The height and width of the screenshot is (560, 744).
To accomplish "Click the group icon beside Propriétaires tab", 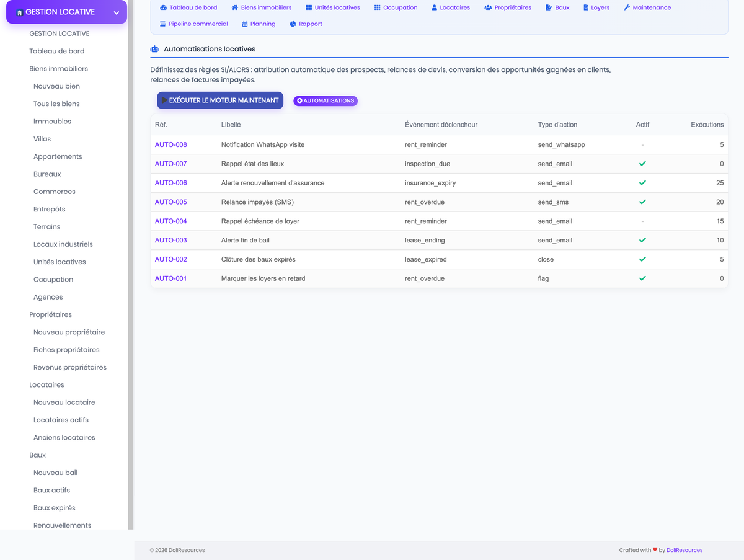I will click(488, 7).
